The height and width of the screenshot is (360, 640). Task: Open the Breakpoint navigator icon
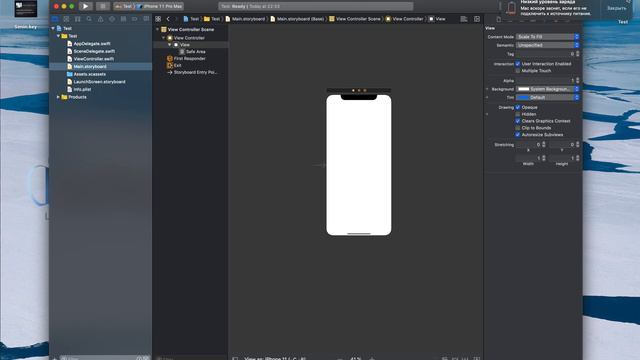pos(135,19)
